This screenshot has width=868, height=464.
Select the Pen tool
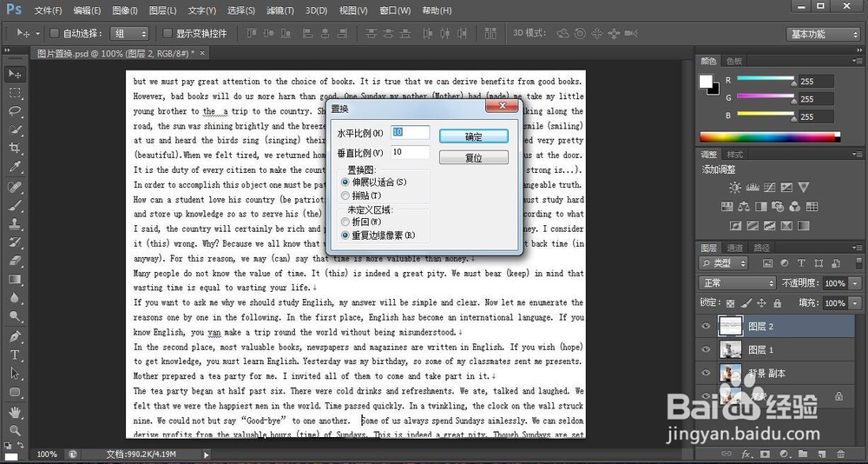(15, 336)
